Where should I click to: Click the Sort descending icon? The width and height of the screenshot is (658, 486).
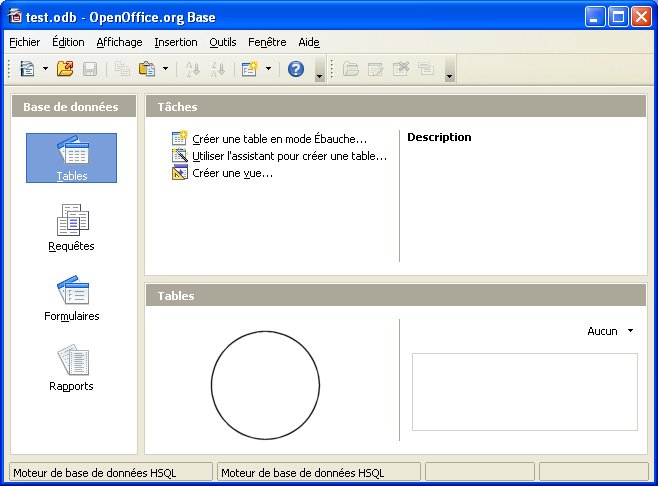pos(218,69)
